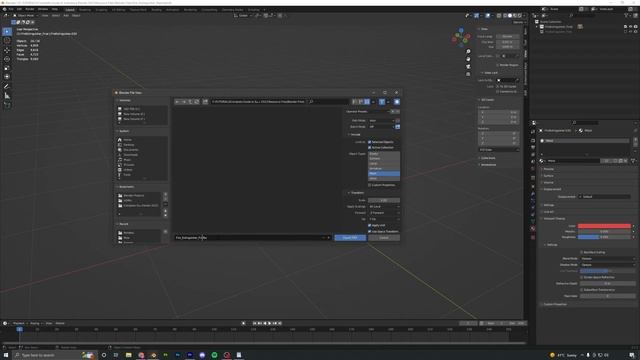The height and width of the screenshot is (360, 640).
Task: Click the viewport zoom icon
Action: click(x=468, y=51)
